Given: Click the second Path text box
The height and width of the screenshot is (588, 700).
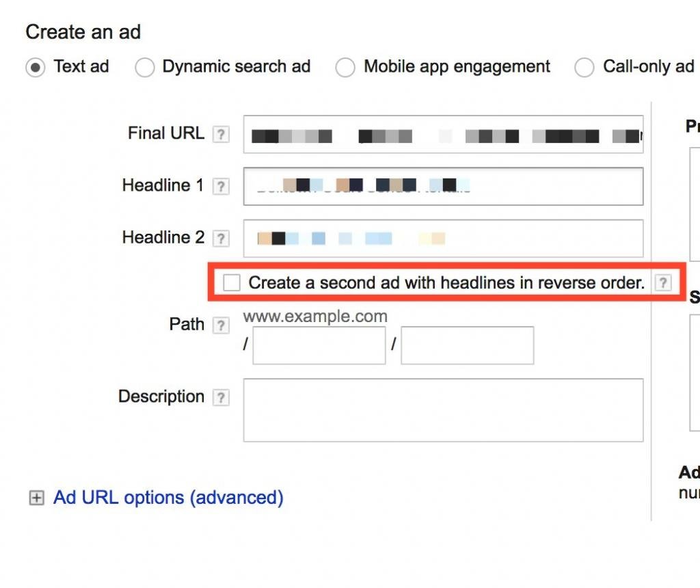Looking at the screenshot, I should click(x=467, y=345).
